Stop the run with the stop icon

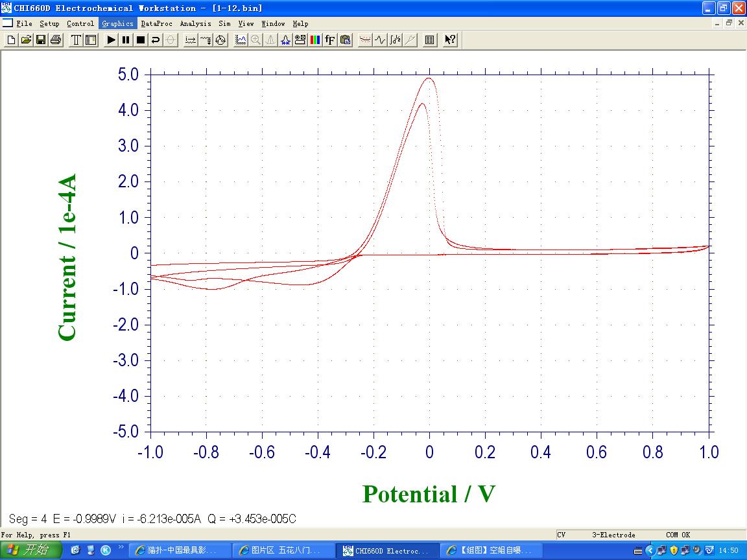(141, 40)
